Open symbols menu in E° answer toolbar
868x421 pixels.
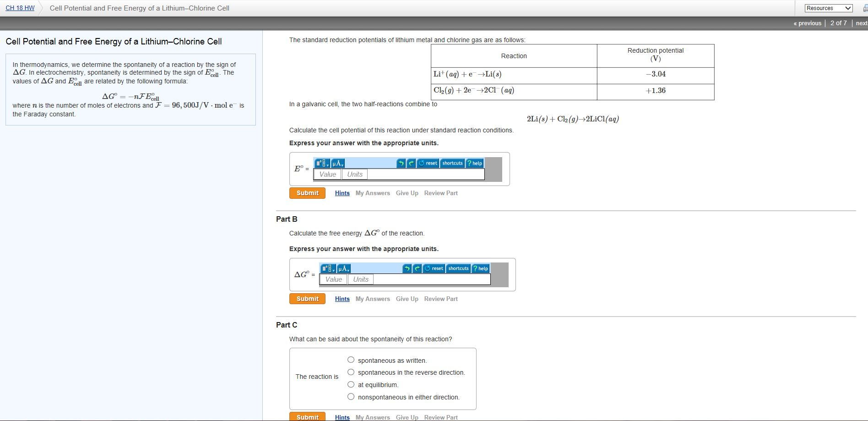pyautogui.click(x=338, y=163)
